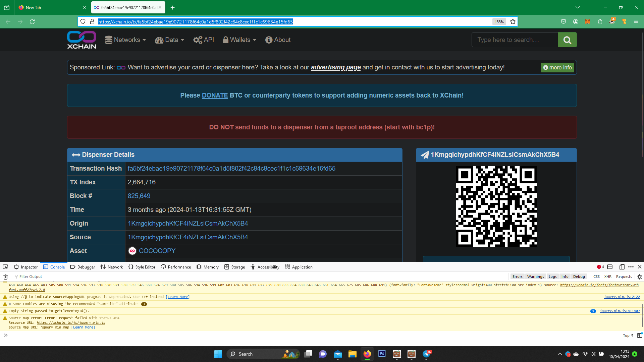Toggle the Info console filter
This screenshot has width=644, height=362.
565,277
